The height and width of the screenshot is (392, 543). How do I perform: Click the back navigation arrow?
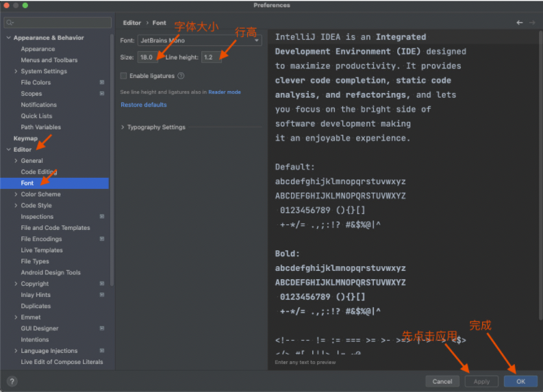pos(520,23)
